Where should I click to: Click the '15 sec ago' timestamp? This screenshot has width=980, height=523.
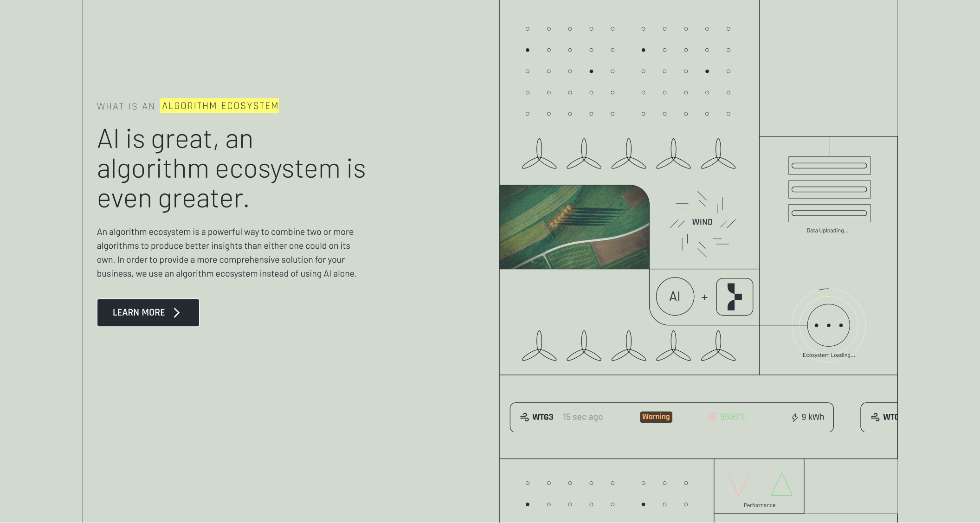coord(583,417)
